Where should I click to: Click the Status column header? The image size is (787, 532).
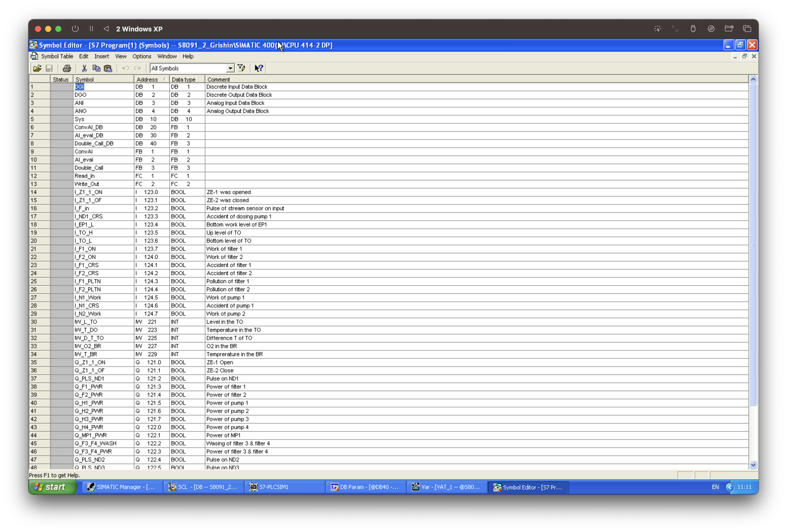pyautogui.click(x=61, y=79)
